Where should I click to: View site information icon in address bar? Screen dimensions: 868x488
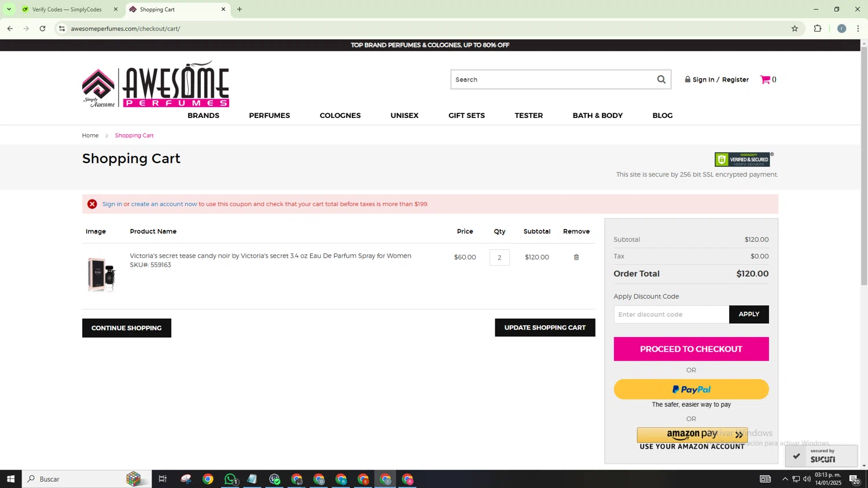point(62,28)
